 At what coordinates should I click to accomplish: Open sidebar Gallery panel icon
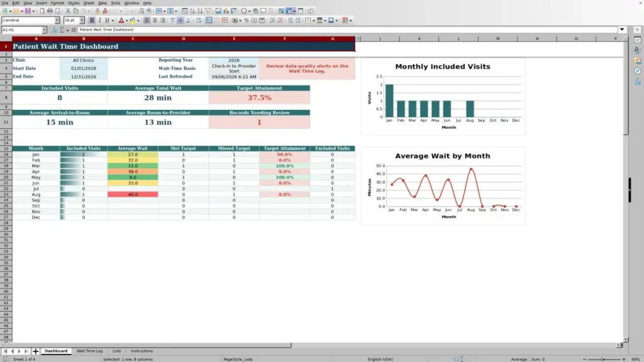(638, 61)
